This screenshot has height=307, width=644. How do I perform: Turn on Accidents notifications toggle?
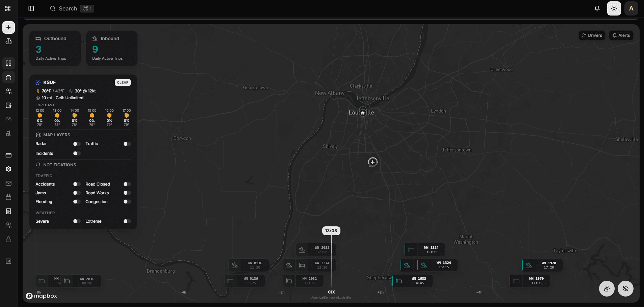(x=77, y=184)
